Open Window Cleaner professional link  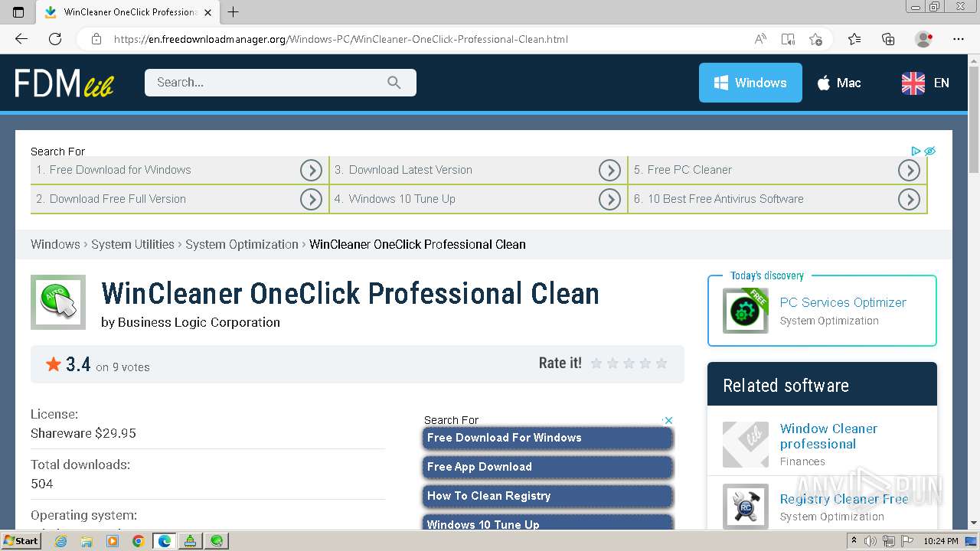(x=828, y=436)
